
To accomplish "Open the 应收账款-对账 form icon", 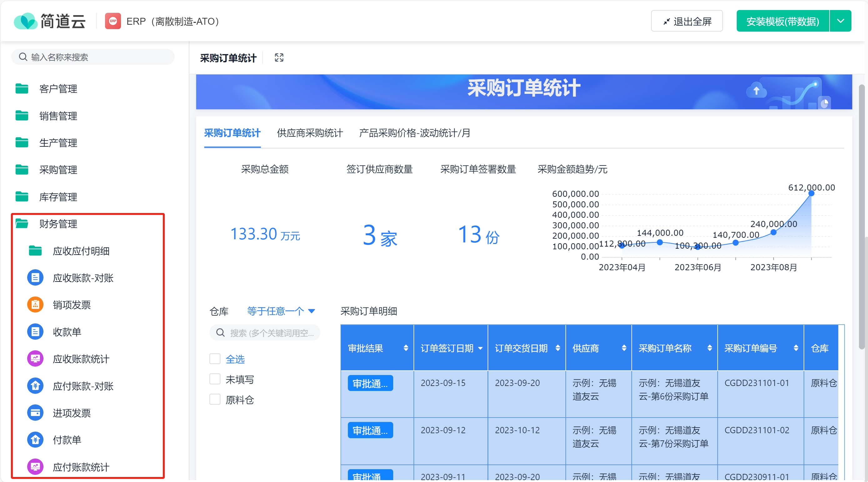I will [35, 278].
